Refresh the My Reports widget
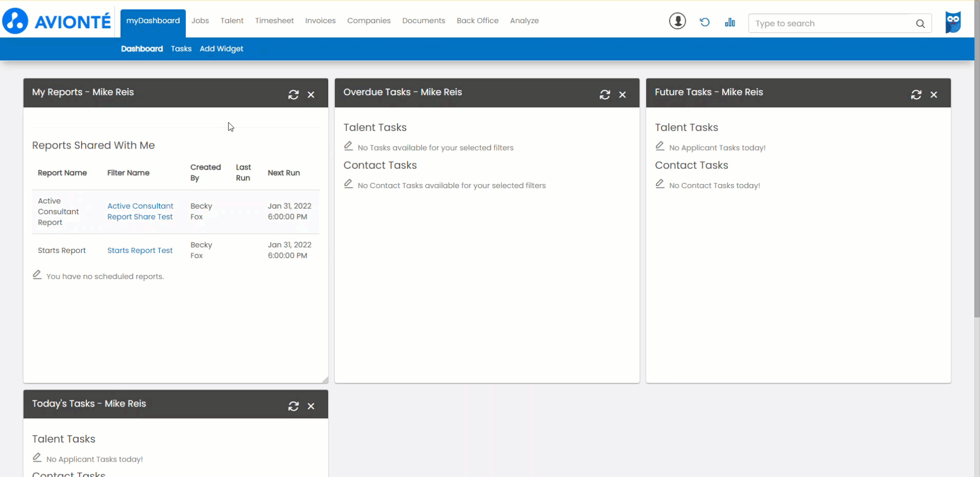The image size is (980, 477). (293, 95)
